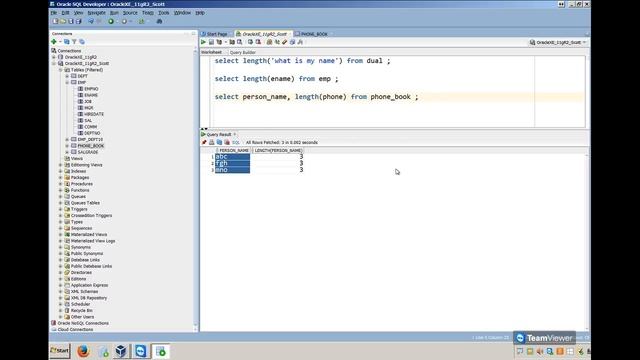Screen dimensions: 640x360
Task: Click the New file icon in main toolbar
Action: point(56,21)
